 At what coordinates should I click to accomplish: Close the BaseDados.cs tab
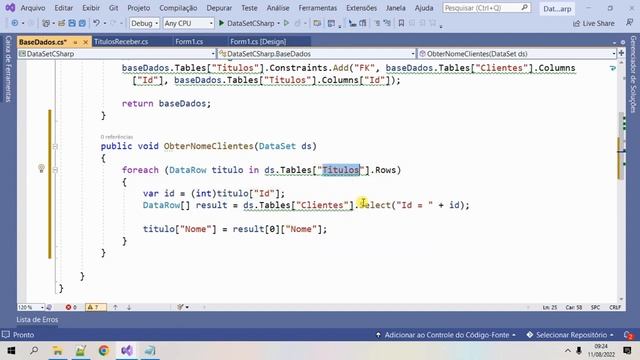click(x=85, y=42)
